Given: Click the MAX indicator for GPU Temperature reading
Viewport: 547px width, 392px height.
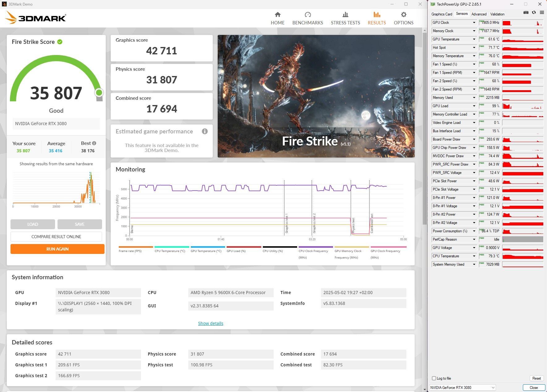Looking at the screenshot, I should point(481,38).
